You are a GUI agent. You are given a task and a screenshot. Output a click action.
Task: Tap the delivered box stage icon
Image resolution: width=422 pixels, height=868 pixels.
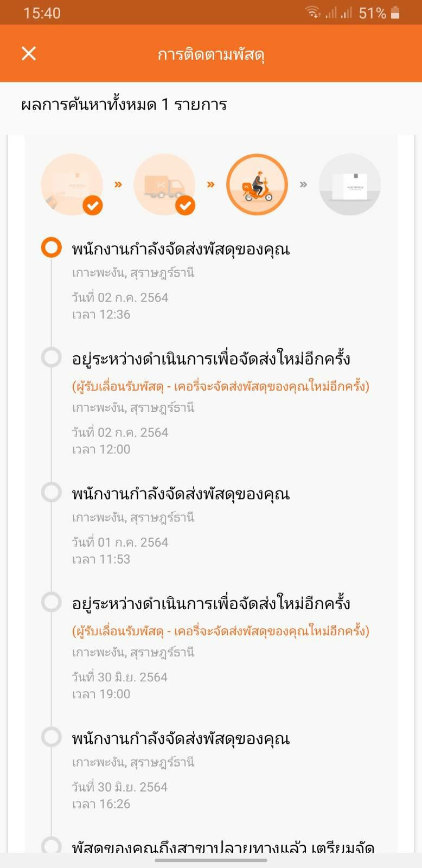350,184
